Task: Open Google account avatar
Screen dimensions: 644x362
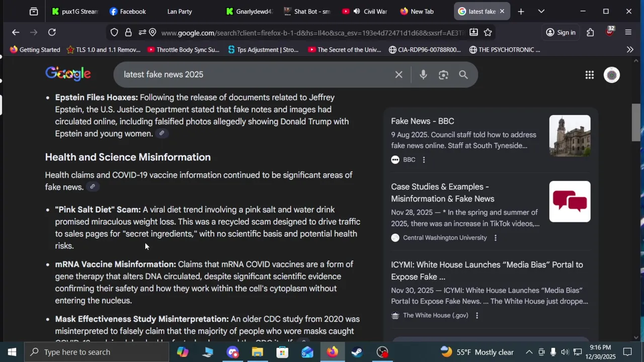Action: 612,75
